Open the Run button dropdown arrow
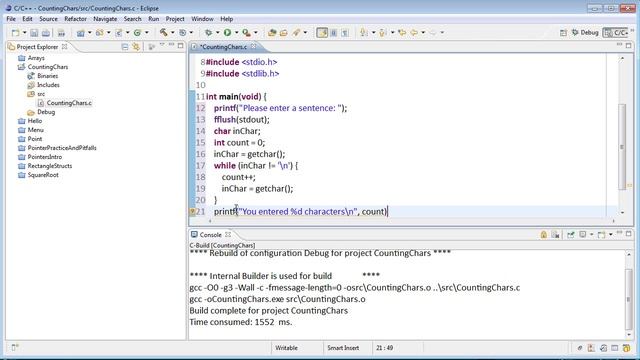The width and height of the screenshot is (640, 360). (236, 33)
